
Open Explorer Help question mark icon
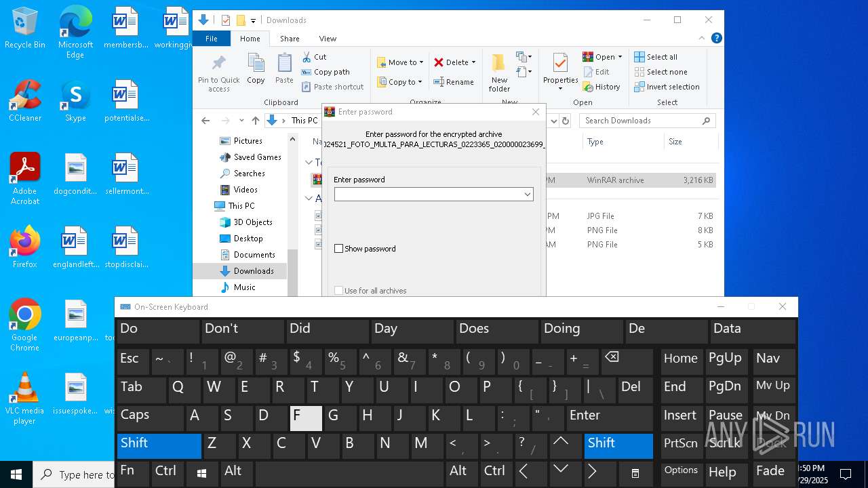[x=716, y=39]
